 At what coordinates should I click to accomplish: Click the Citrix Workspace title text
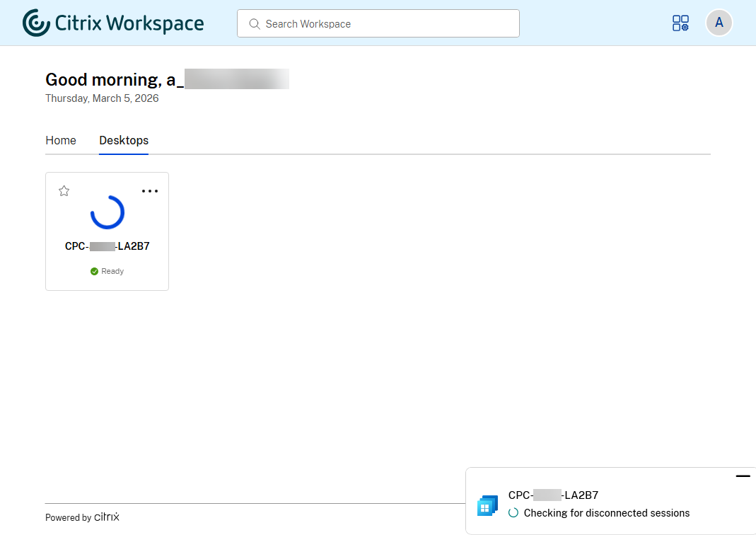[129, 23]
